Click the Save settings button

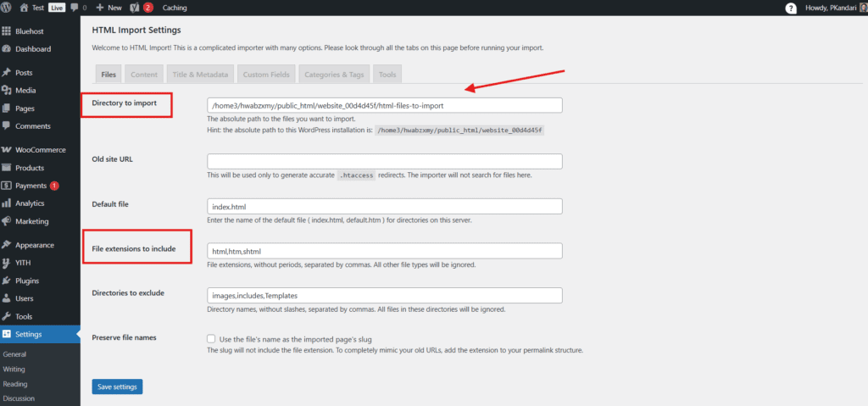click(117, 387)
